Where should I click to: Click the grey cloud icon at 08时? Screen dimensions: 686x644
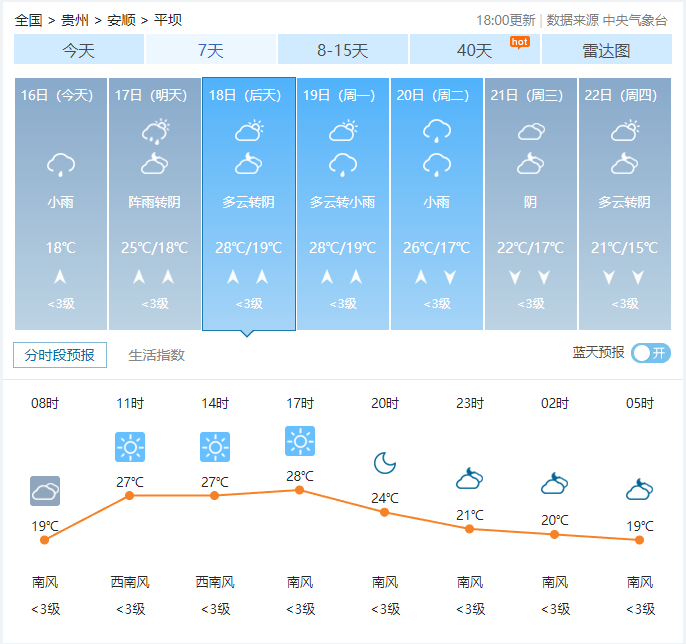tap(45, 491)
